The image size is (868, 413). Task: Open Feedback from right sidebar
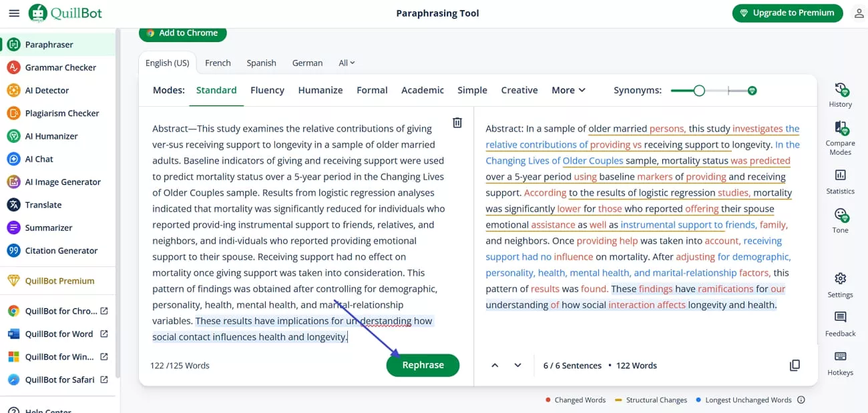(840, 318)
